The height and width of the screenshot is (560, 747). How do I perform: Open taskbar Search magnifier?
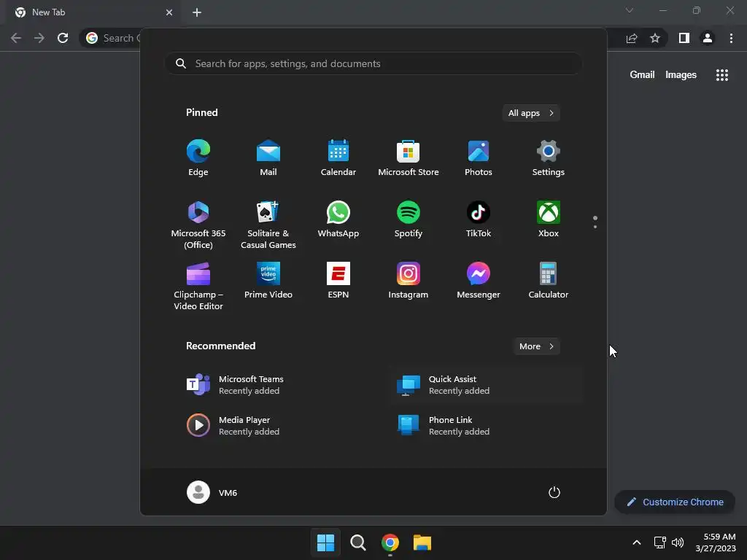tap(357, 542)
